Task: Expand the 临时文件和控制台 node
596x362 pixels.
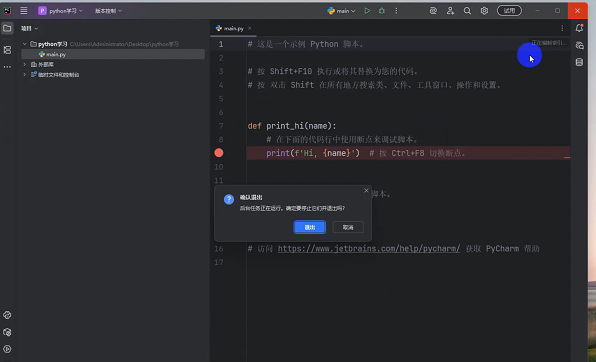Action: pos(24,75)
